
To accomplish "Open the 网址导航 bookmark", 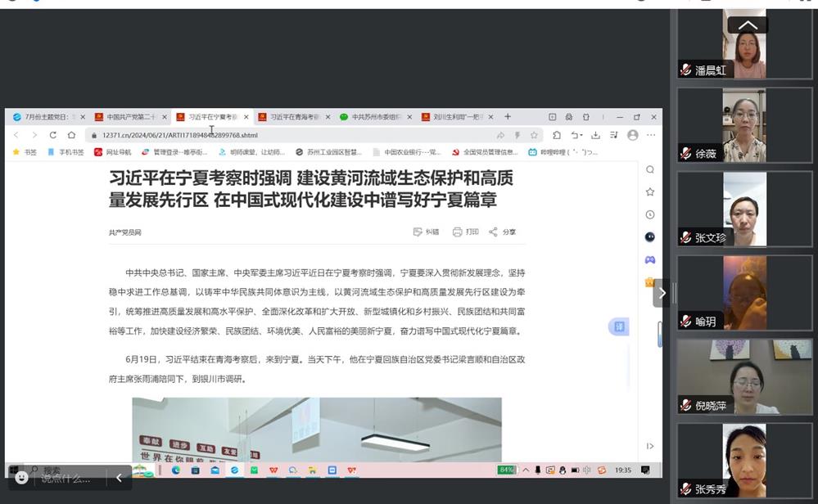I will (x=113, y=152).
